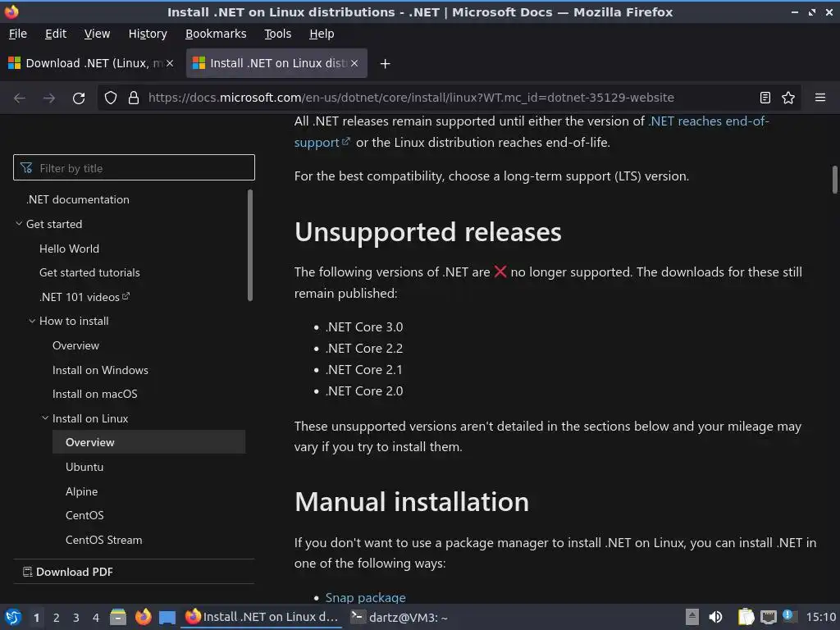
Task: Open .NET documentation in sidebar
Action: coord(78,199)
